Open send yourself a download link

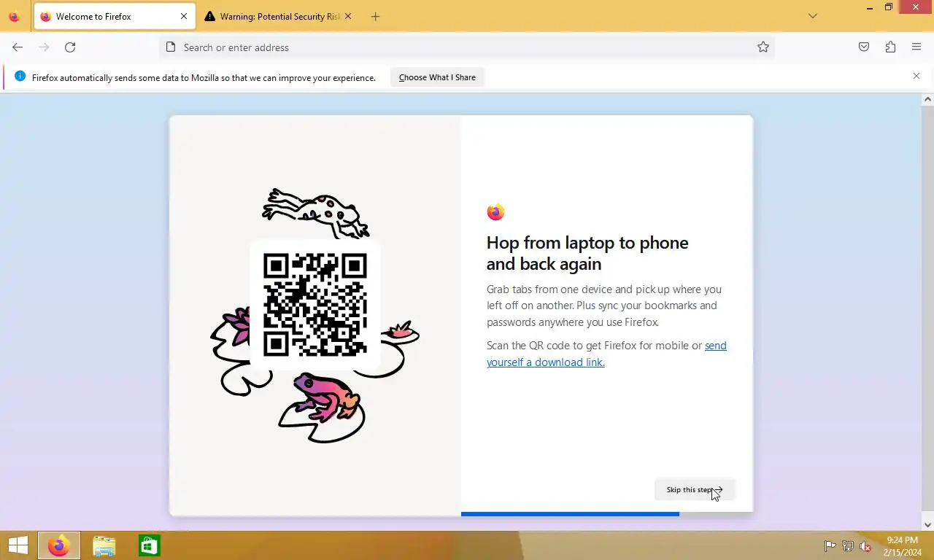(606, 354)
